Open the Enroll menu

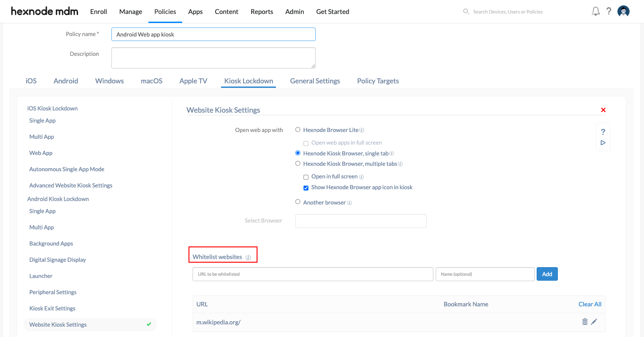point(98,12)
